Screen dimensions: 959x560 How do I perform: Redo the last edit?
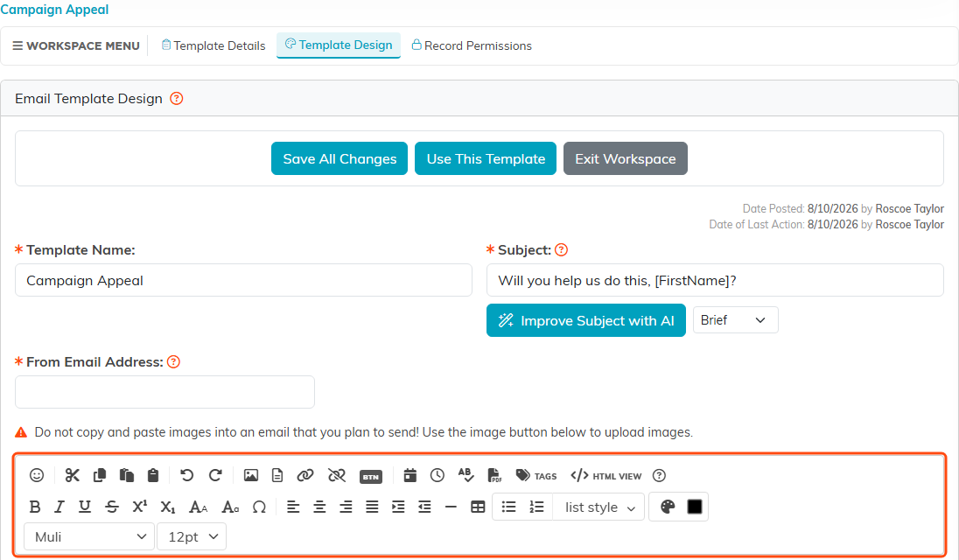[215, 476]
